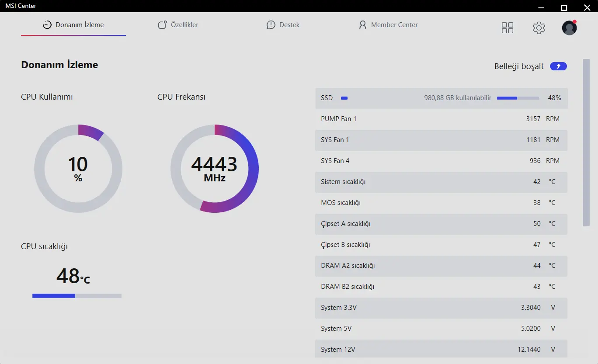Click the Destek exclamation icon
The height and width of the screenshot is (364, 598).
pos(271,25)
